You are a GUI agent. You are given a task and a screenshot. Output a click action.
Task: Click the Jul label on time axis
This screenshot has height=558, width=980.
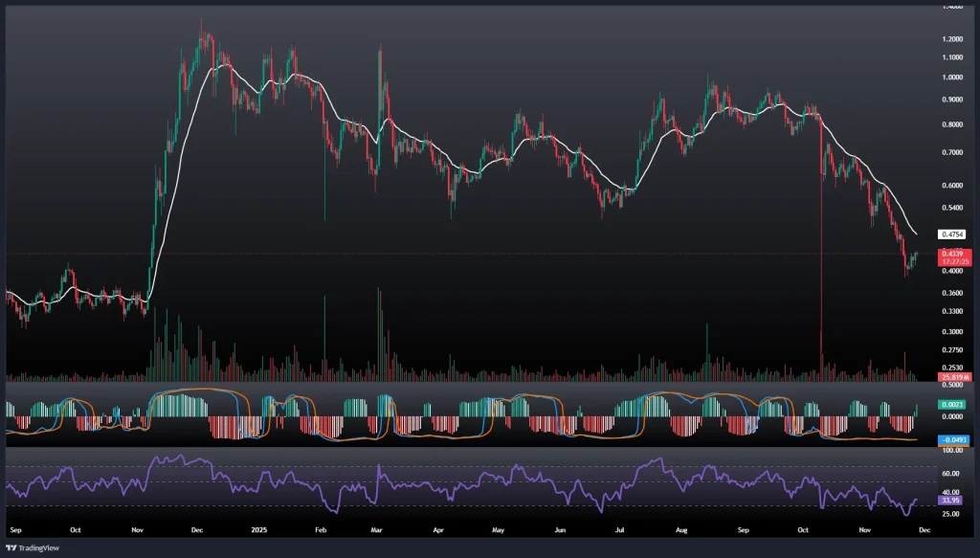coord(620,528)
